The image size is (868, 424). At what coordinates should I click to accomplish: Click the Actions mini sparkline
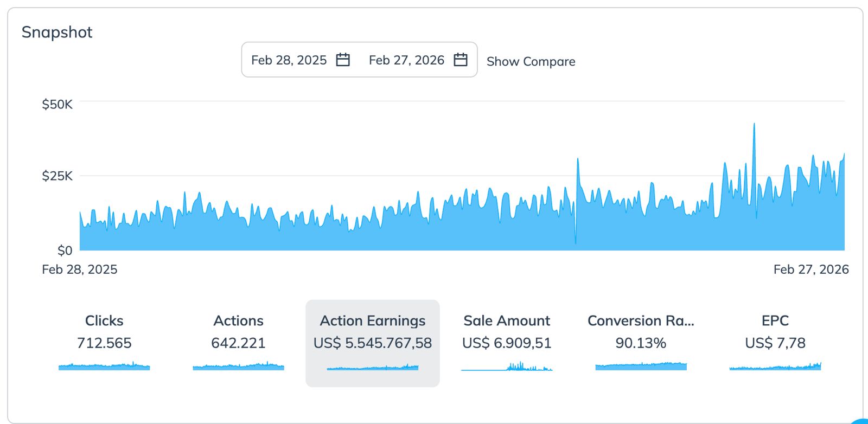point(238,367)
